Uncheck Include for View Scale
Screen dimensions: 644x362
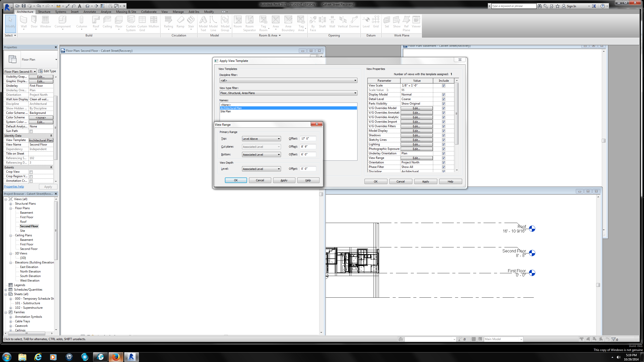tap(444, 85)
